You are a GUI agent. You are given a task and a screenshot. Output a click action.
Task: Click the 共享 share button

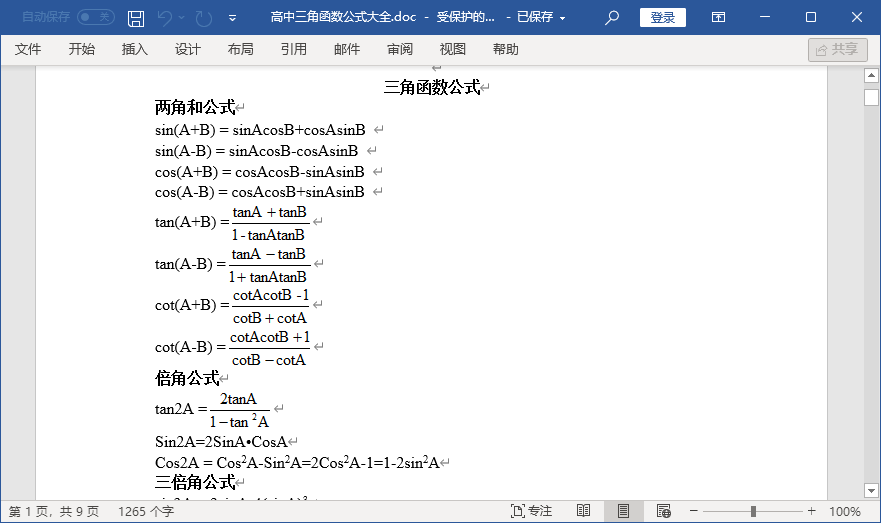[837, 49]
